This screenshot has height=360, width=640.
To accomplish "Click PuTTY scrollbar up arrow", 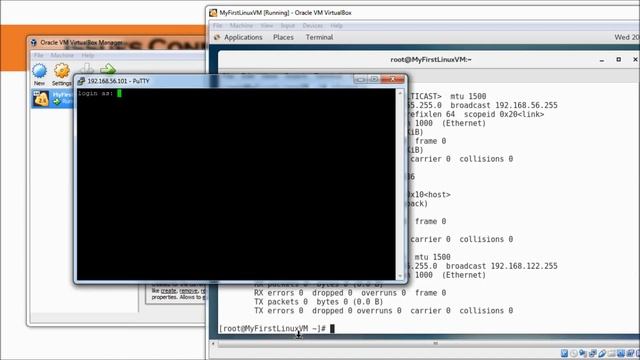I will [x=400, y=93].
